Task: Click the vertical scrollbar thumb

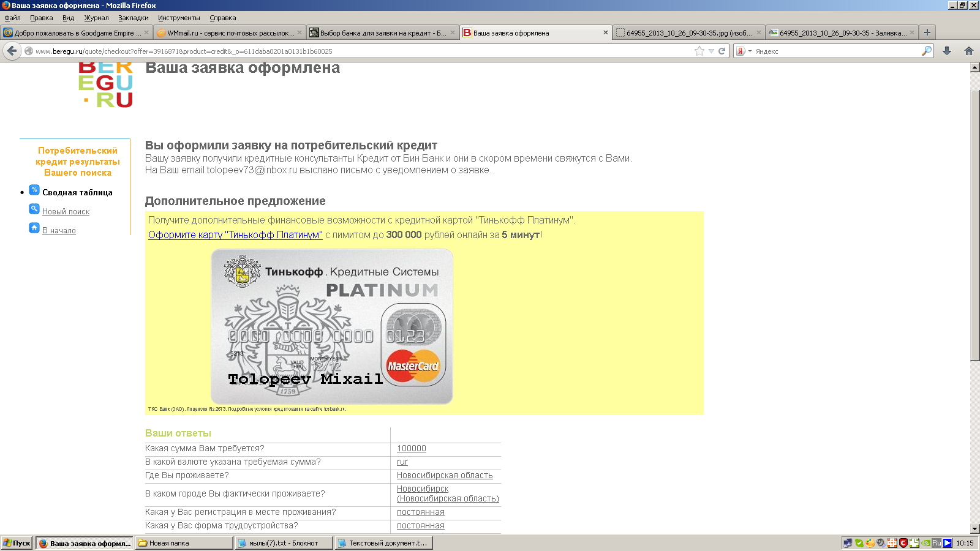Action: click(975, 225)
